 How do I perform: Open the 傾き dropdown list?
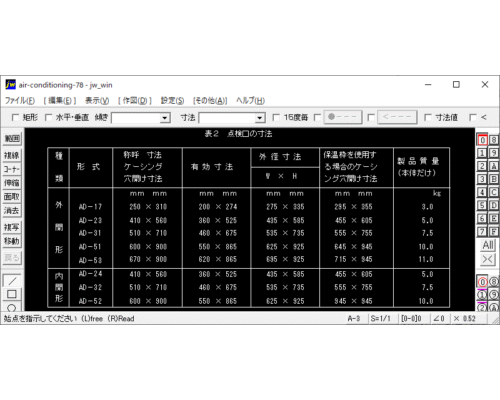pyautogui.click(x=164, y=118)
